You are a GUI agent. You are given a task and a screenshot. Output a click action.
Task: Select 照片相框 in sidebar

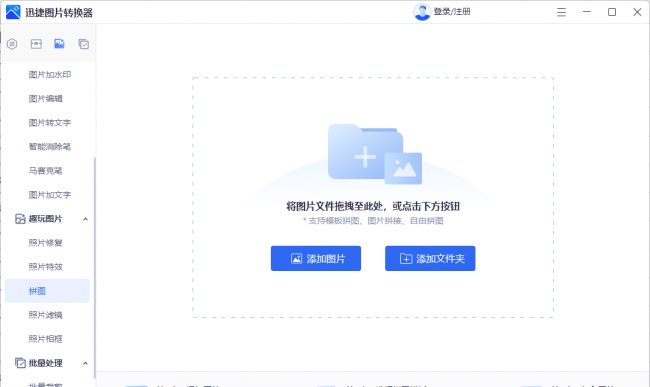click(x=46, y=339)
